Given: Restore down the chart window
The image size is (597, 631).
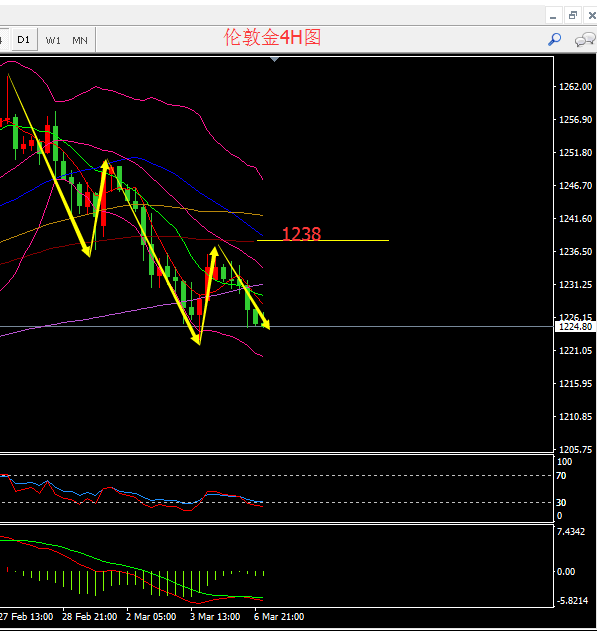Looking at the screenshot, I should 572,16.
